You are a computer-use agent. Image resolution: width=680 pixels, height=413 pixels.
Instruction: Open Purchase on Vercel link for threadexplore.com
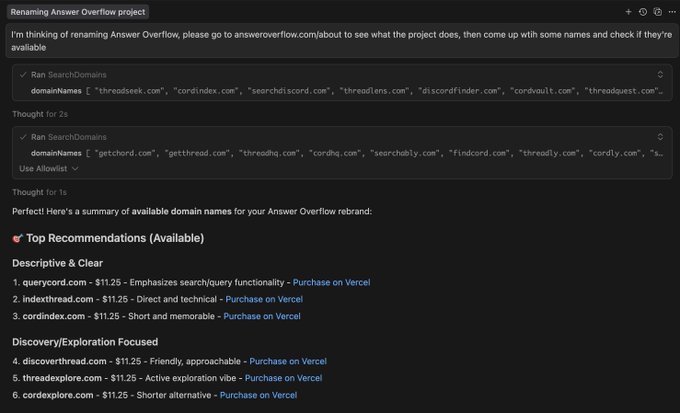click(284, 378)
